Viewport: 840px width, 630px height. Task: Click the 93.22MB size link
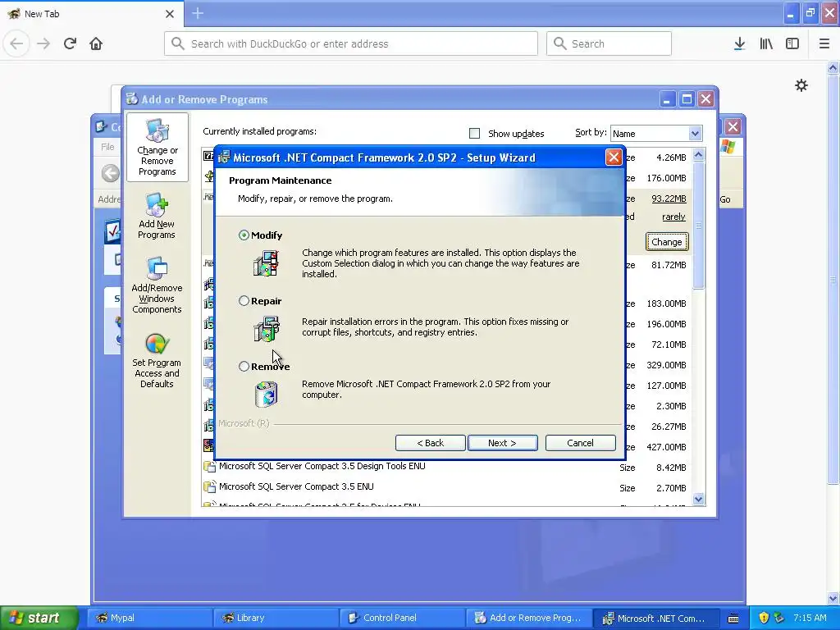[669, 199]
